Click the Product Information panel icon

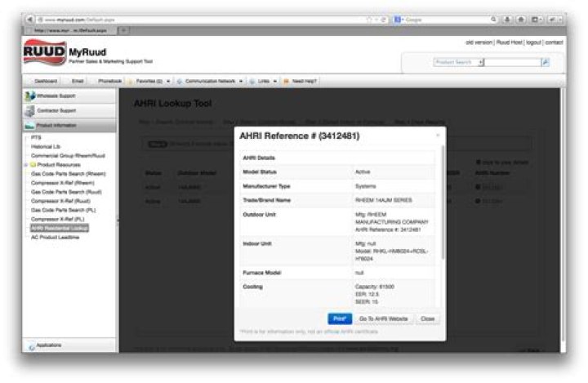[x=29, y=126]
